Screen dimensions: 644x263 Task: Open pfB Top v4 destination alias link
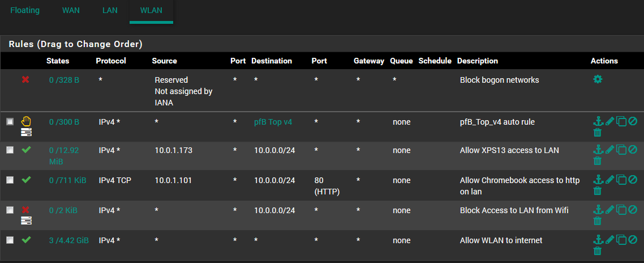click(x=273, y=122)
